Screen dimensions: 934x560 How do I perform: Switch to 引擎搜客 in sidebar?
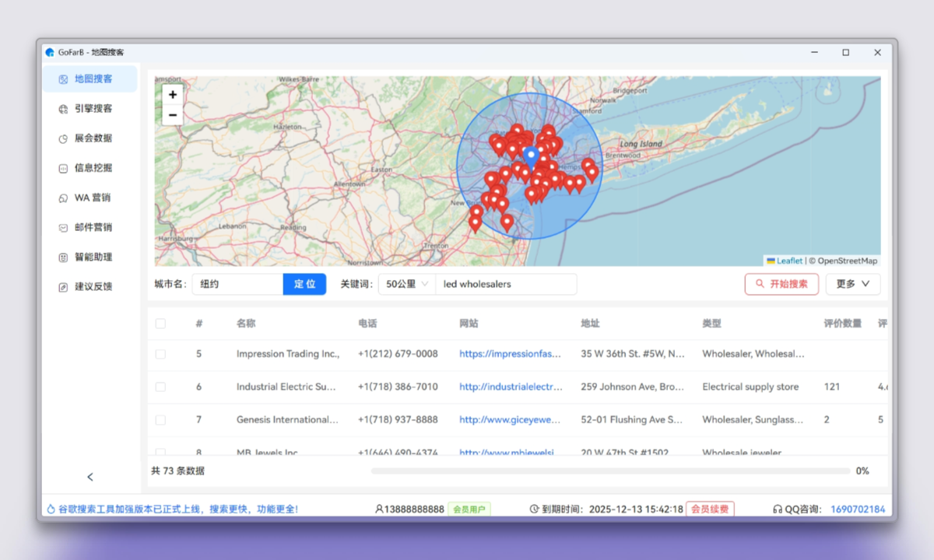click(90, 109)
